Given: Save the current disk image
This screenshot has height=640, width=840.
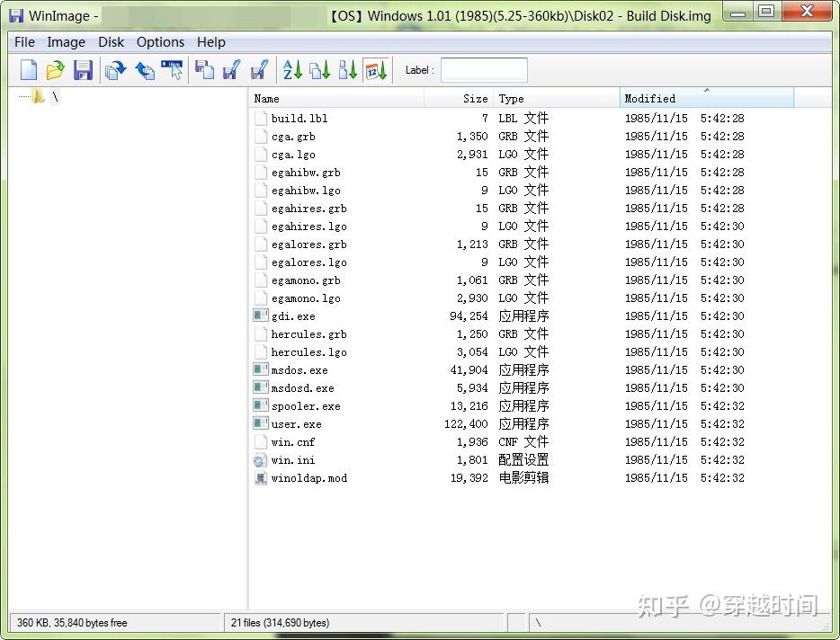Looking at the screenshot, I should click(x=83, y=69).
